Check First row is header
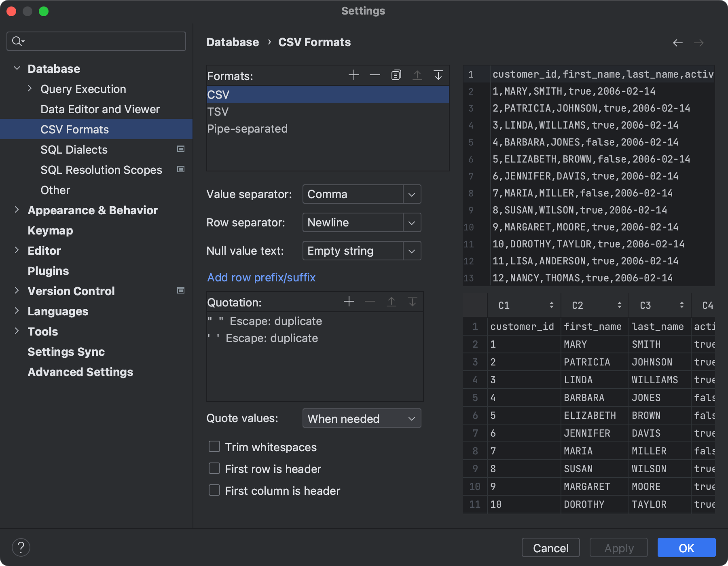Screen dimensions: 728x566 (x=214, y=468)
